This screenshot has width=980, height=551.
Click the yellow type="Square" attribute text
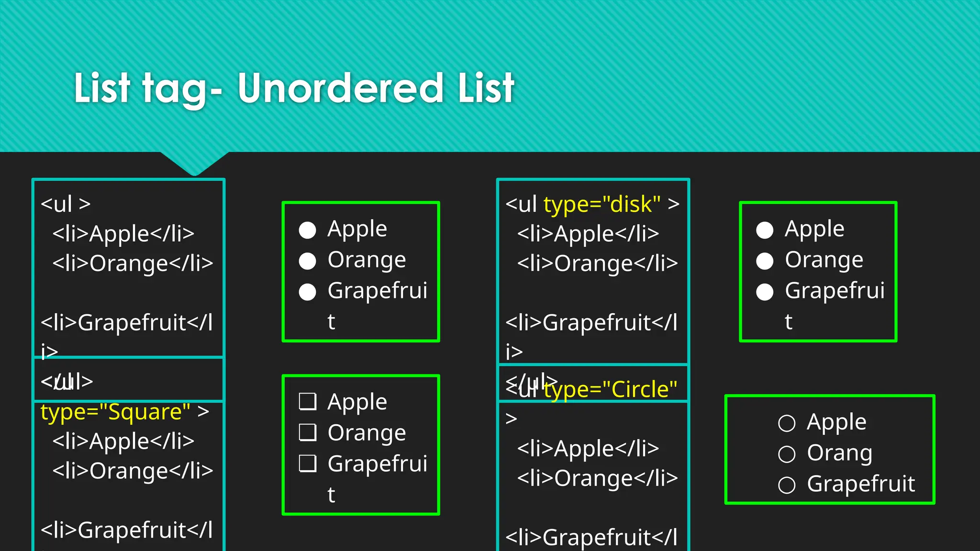point(115,412)
